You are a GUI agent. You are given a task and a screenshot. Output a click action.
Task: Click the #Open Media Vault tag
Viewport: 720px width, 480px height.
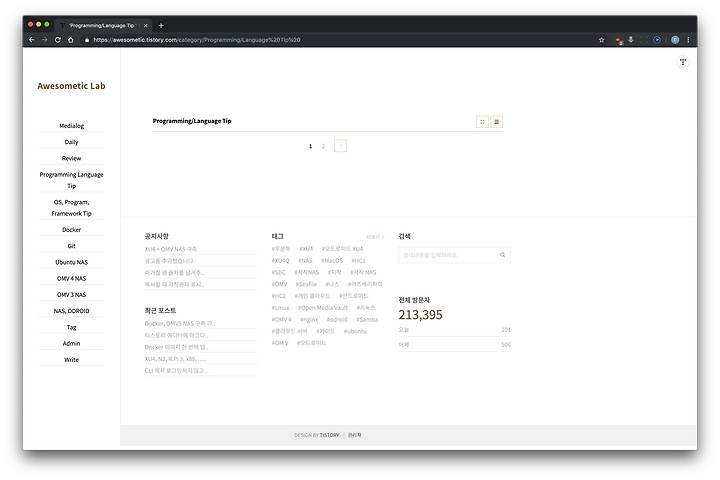point(323,308)
